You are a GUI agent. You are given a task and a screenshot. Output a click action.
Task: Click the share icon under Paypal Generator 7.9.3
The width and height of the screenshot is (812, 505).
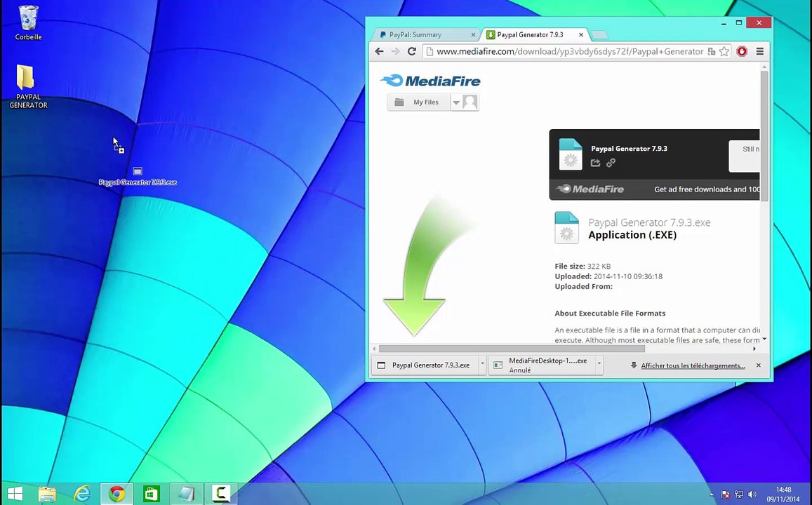click(x=596, y=163)
